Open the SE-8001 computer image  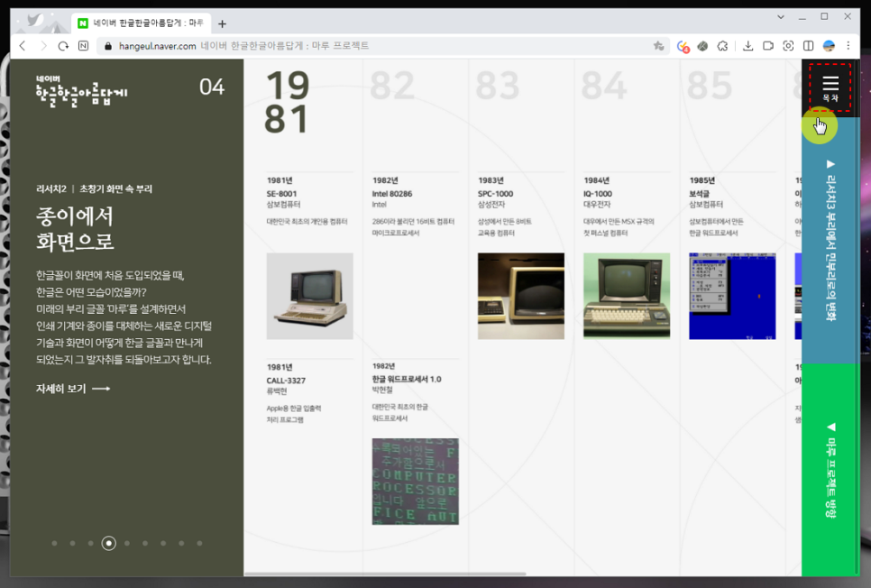309,296
